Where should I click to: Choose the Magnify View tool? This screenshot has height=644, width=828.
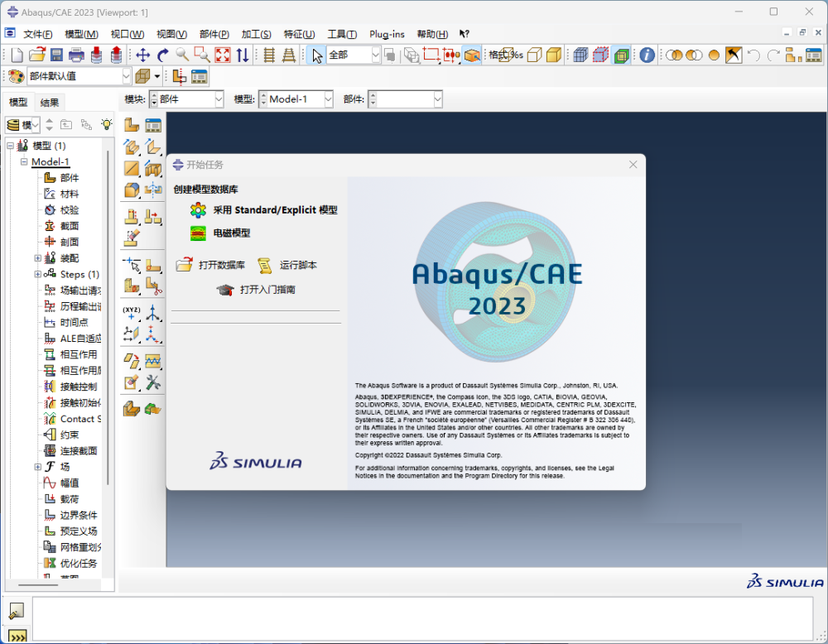click(182, 55)
